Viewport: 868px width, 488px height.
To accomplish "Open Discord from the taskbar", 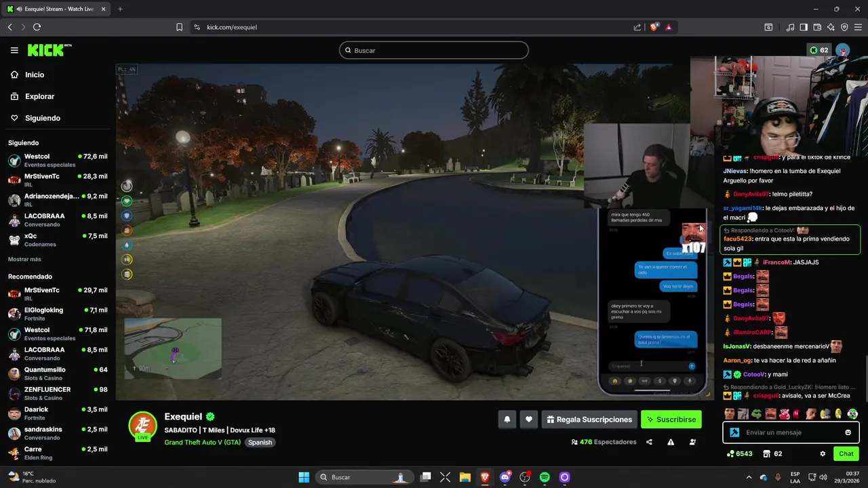I will tap(505, 477).
